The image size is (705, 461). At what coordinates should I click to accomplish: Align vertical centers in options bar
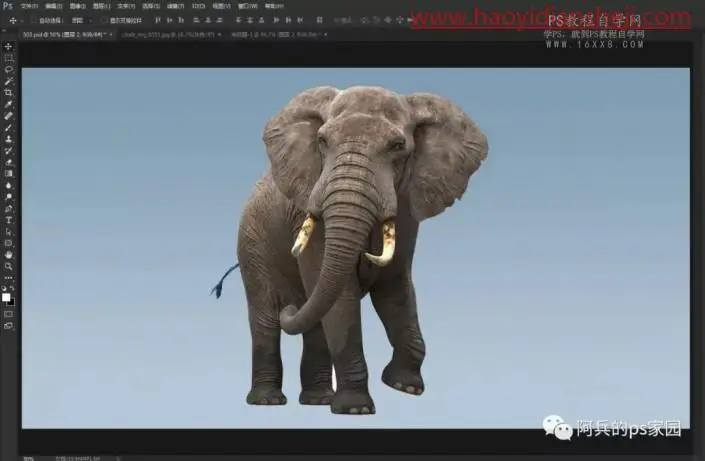169,20
